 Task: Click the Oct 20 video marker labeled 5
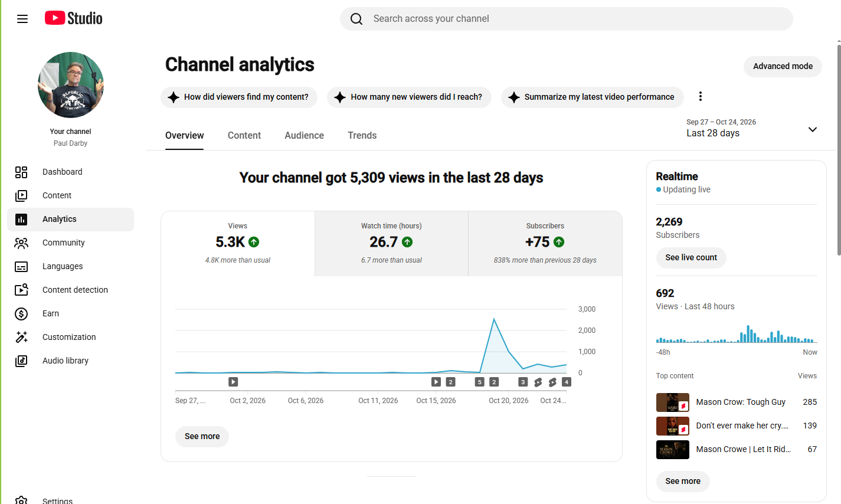[x=480, y=382]
